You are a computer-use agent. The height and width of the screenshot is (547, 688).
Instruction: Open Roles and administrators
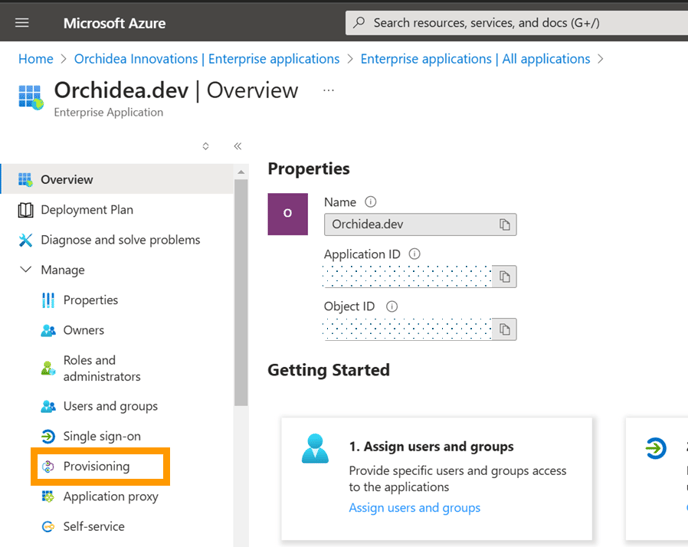tap(102, 368)
